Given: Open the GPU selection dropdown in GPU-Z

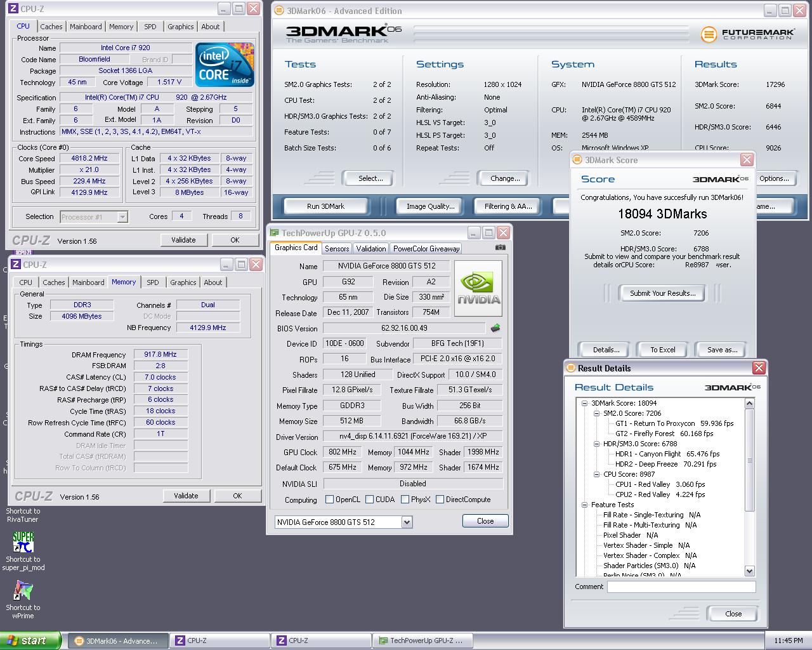Looking at the screenshot, I should click(x=407, y=522).
